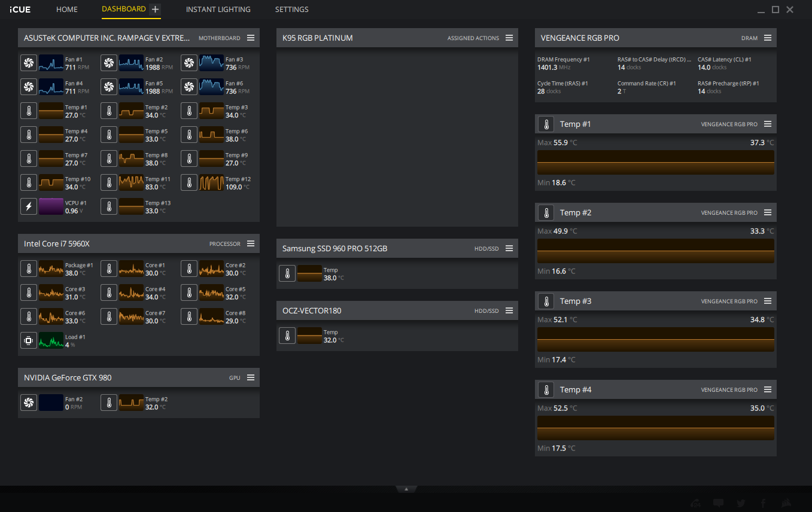The height and width of the screenshot is (512, 812).
Task: Click the iCUE logo
Action: point(20,10)
